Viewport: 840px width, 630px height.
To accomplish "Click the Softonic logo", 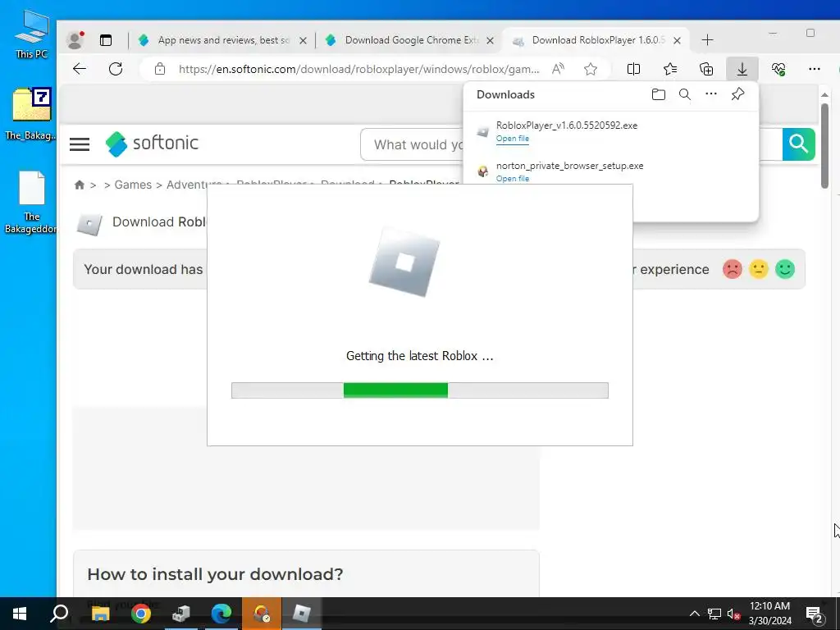I will (152, 144).
